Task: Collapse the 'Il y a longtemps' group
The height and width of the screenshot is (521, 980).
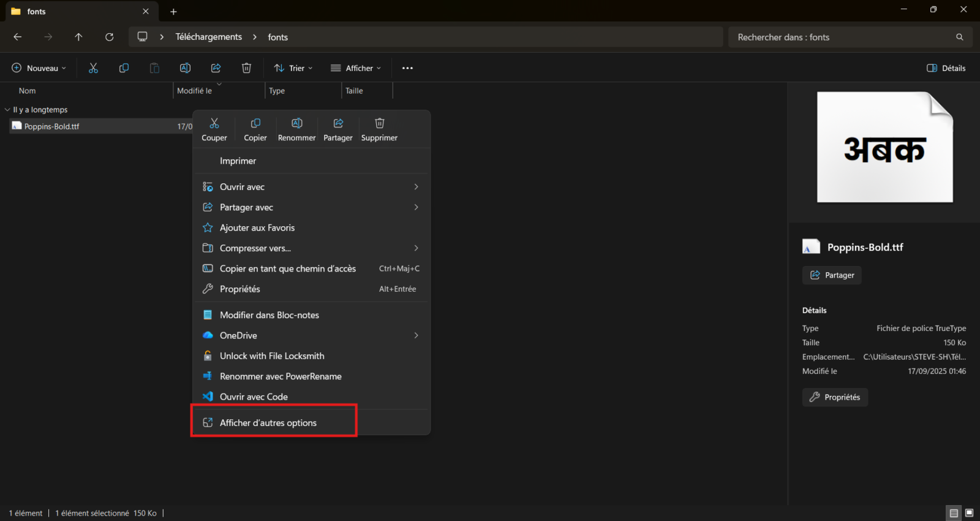Action: click(x=7, y=110)
